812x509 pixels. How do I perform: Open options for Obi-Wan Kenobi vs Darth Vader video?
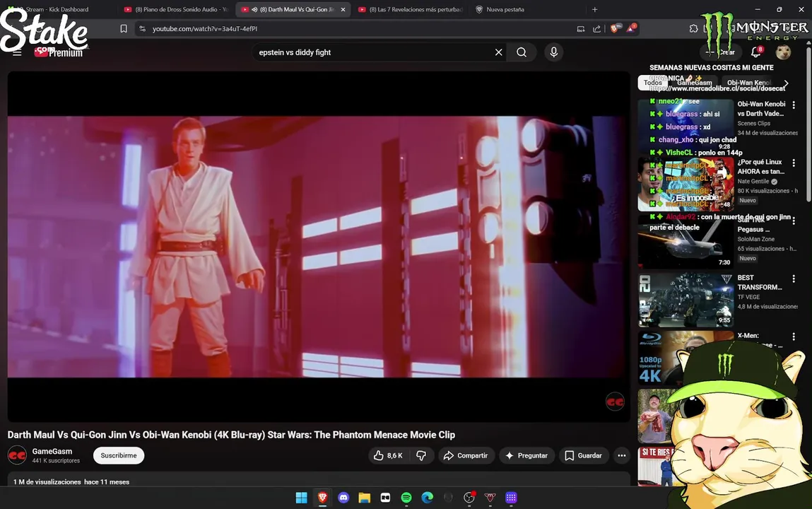pyautogui.click(x=794, y=105)
